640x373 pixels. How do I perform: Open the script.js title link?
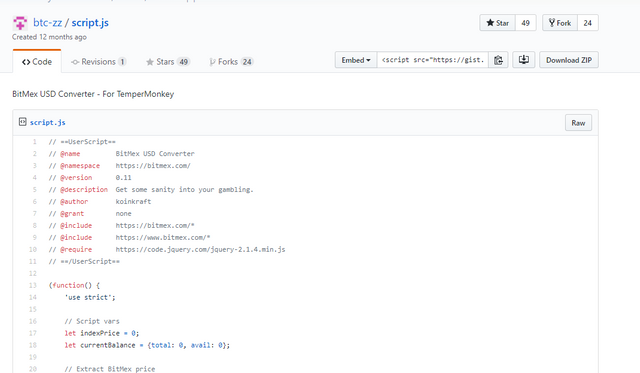click(x=90, y=22)
